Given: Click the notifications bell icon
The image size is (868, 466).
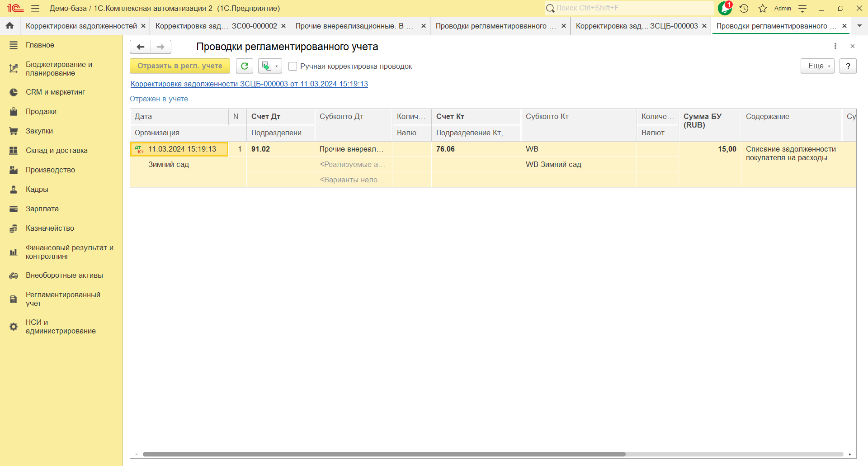Looking at the screenshot, I should (x=725, y=8).
